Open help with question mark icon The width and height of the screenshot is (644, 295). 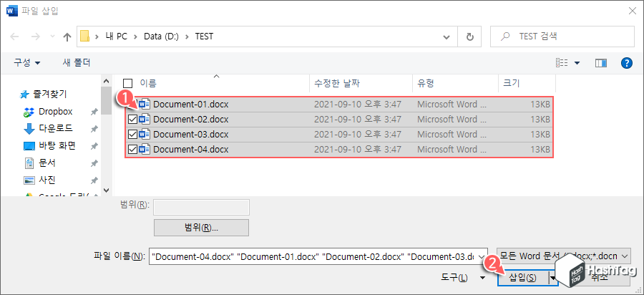pos(626,63)
